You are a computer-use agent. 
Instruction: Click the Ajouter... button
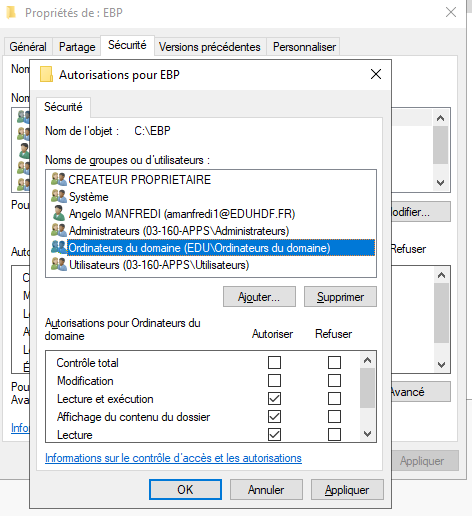259,297
